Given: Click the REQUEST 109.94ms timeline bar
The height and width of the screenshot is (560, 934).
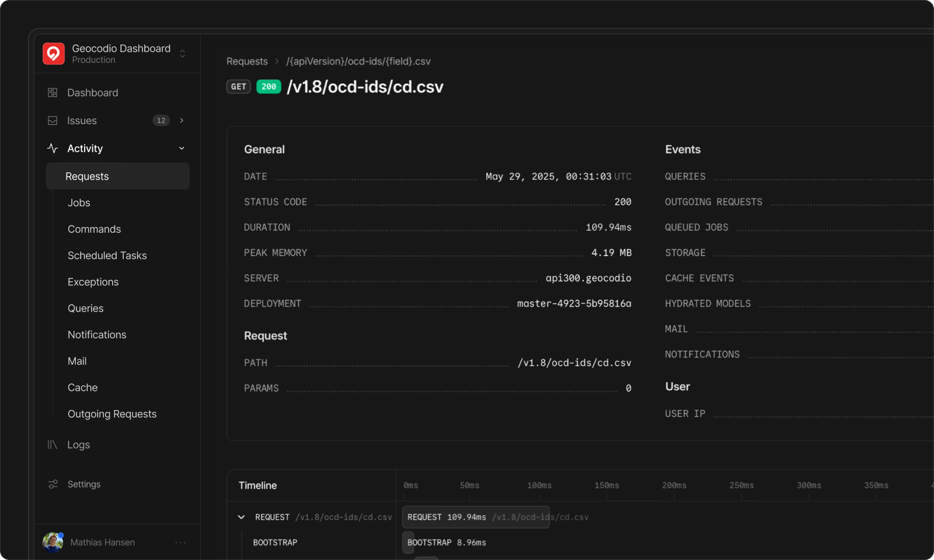Looking at the screenshot, I should (476, 517).
